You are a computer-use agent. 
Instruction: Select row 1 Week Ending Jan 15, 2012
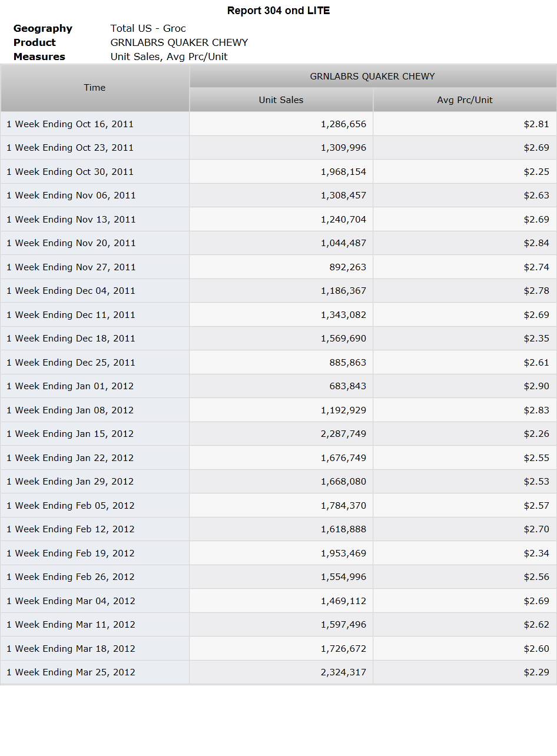pyautogui.click(x=278, y=434)
